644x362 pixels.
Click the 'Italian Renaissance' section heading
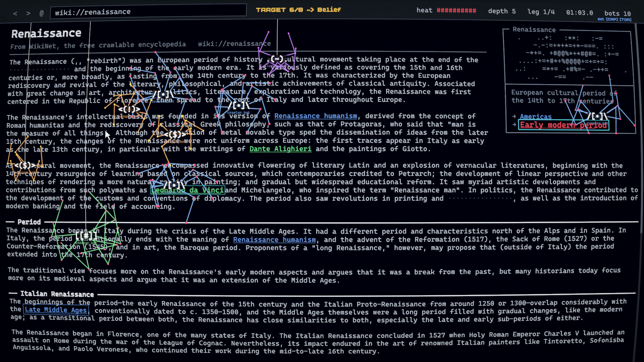[x=57, y=294]
